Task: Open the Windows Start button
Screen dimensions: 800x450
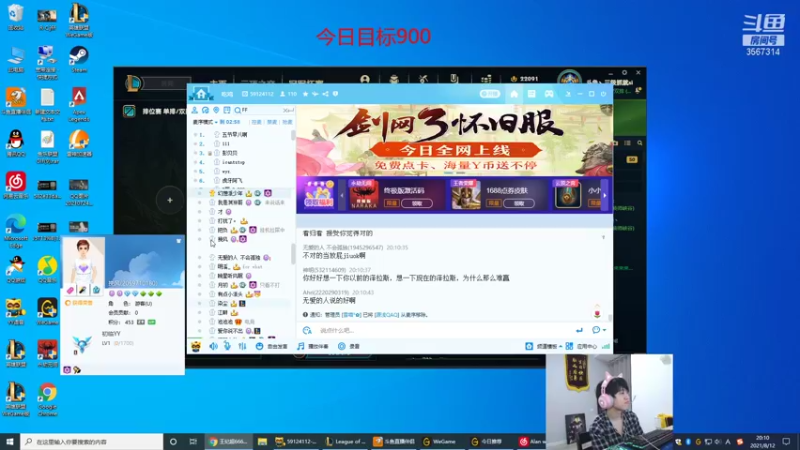Action: click(10, 441)
